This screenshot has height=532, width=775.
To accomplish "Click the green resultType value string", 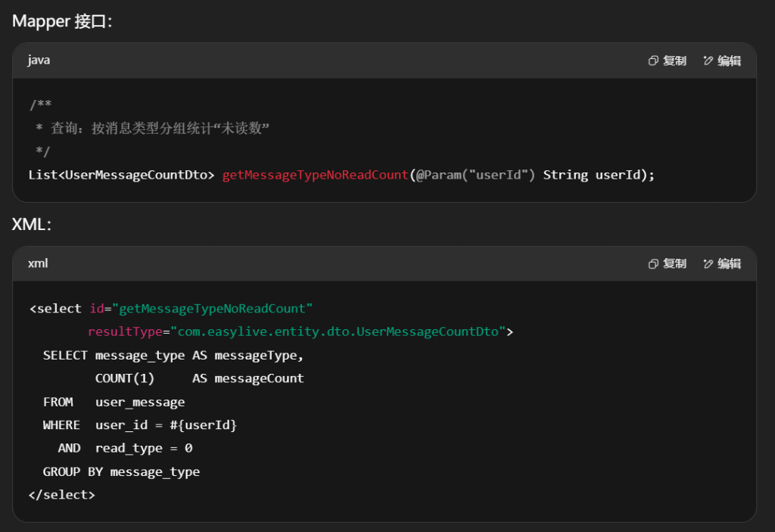I will [x=338, y=331].
